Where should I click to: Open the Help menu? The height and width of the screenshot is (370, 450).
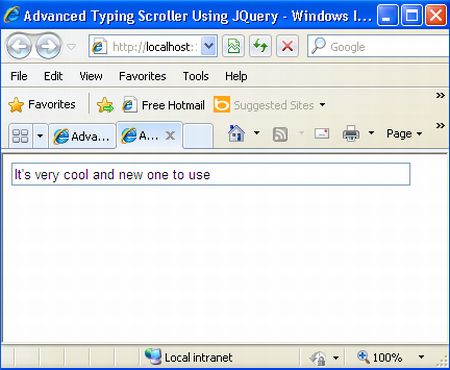(x=236, y=76)
